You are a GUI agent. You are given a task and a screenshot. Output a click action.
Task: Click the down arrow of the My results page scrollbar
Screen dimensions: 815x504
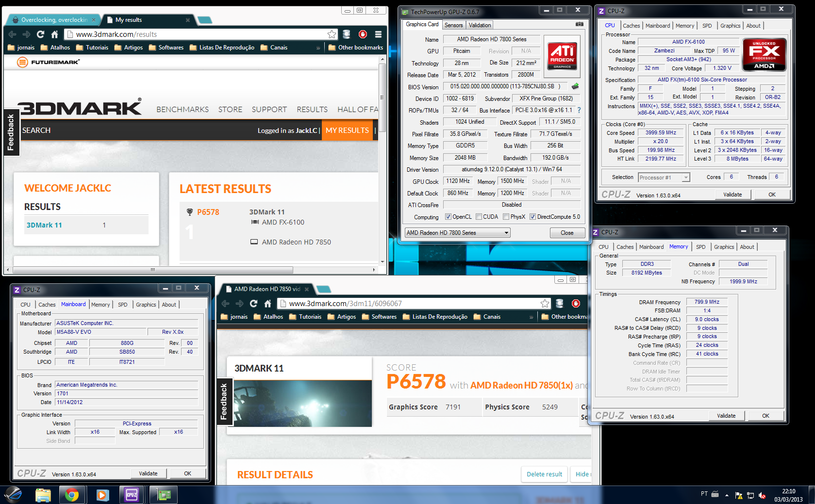tap(382, 261)
